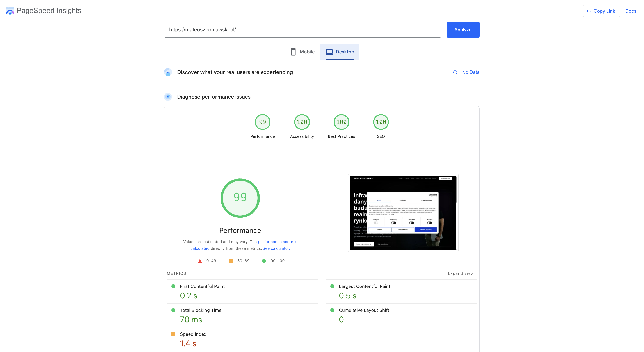Click the First Contentful Paint value 0.2 s

pos(189,296)
